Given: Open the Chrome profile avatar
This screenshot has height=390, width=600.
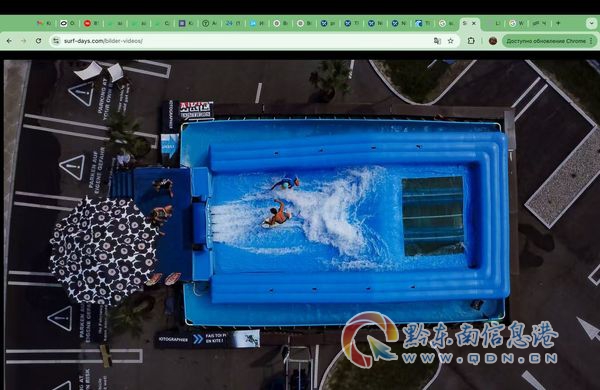Looking at the screenshot, I should coord(493,41).
